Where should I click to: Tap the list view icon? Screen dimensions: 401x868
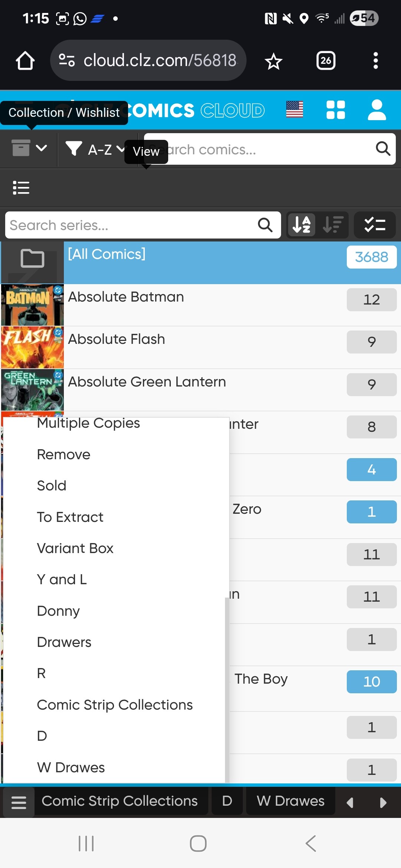pos(21,188)
